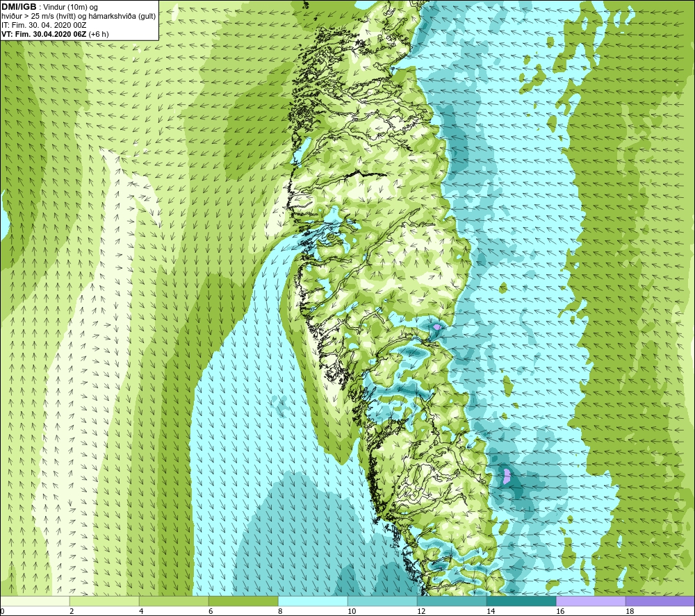
Task: Click the light green 2–4 m/s legend swatch
Action: point(104,601)
